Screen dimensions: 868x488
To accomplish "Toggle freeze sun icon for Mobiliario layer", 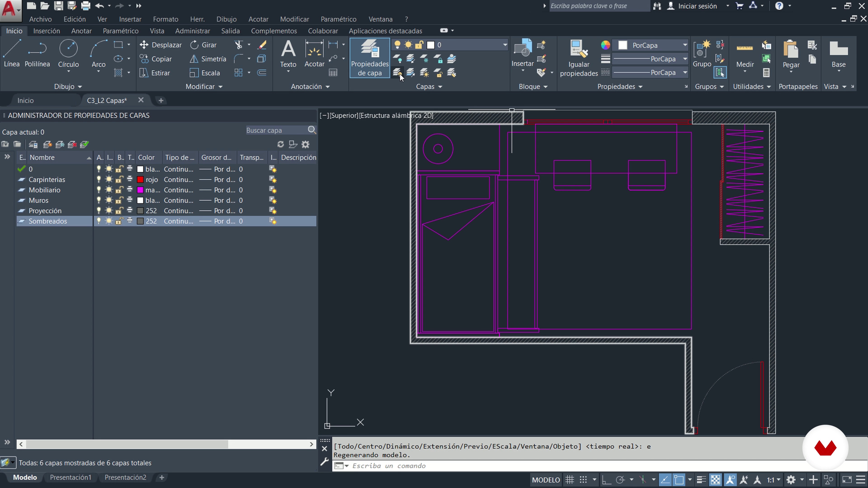I will [x=109, y=190].
